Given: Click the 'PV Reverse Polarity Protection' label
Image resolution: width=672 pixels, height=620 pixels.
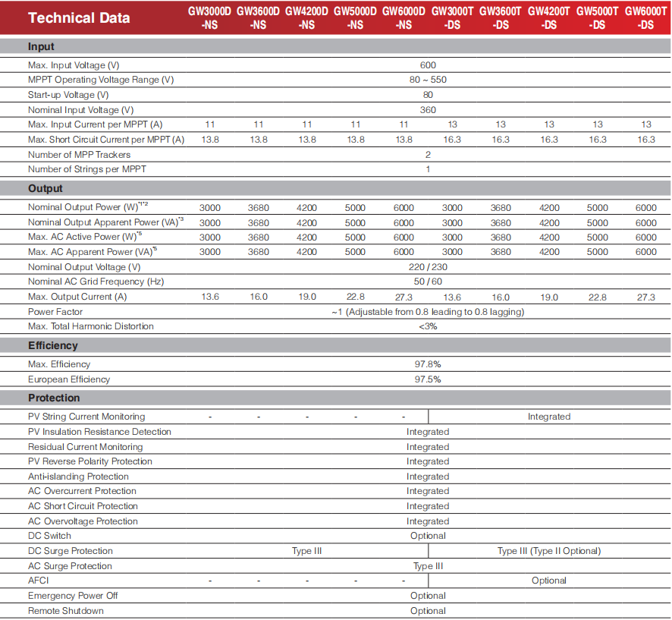Looking at the screenshot, I should [x=90, y=461].
